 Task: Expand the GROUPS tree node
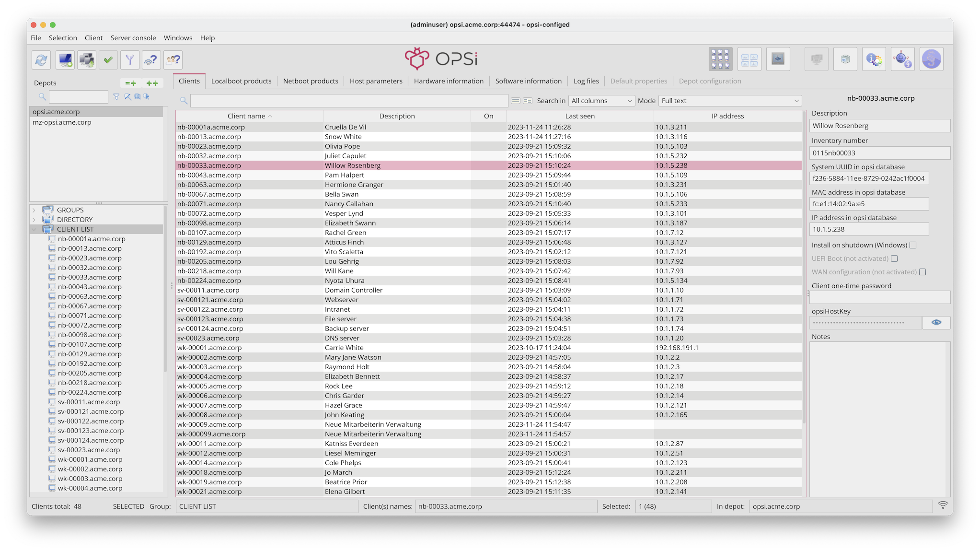tap(34, 210)
